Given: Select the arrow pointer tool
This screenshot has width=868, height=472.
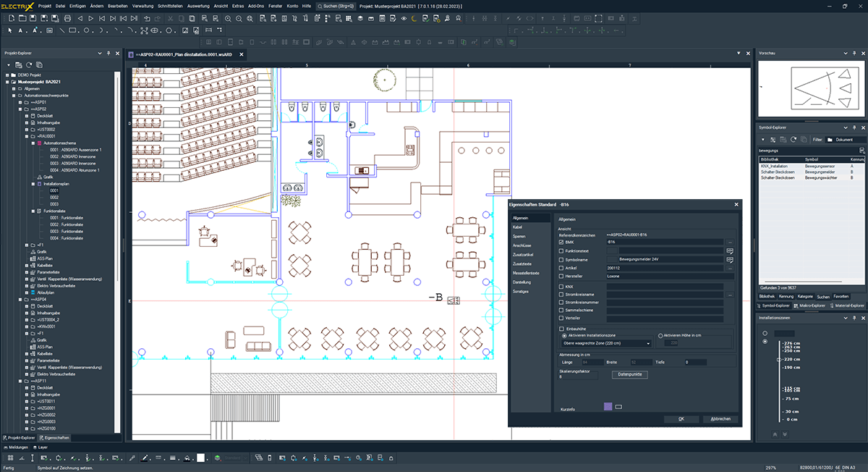Looking at the screenshot, I should pyautogui.click(x=9, y=31).
